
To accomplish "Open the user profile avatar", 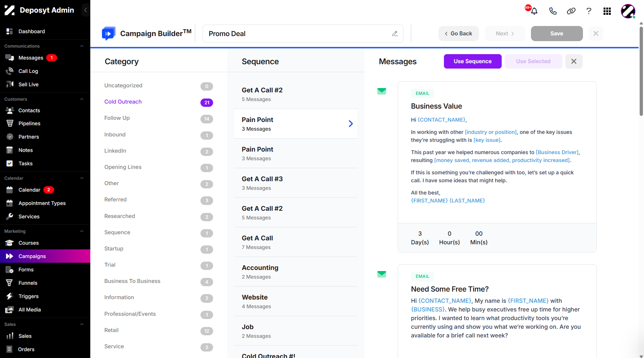I will [x=628, y=11].
